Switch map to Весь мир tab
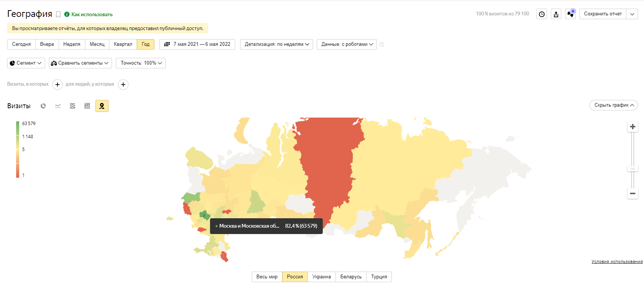This screenshot has height=287, width=644. 267,277
